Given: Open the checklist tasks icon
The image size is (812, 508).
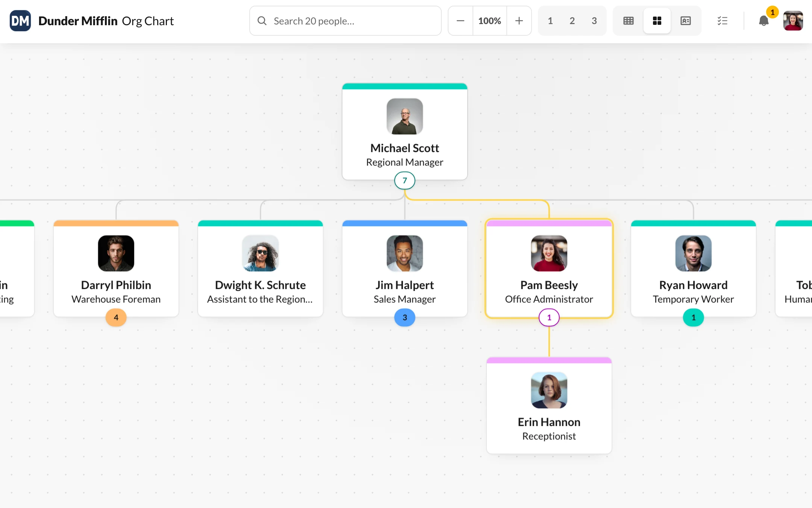Looking at the screenshot, I should pos(723,21).
